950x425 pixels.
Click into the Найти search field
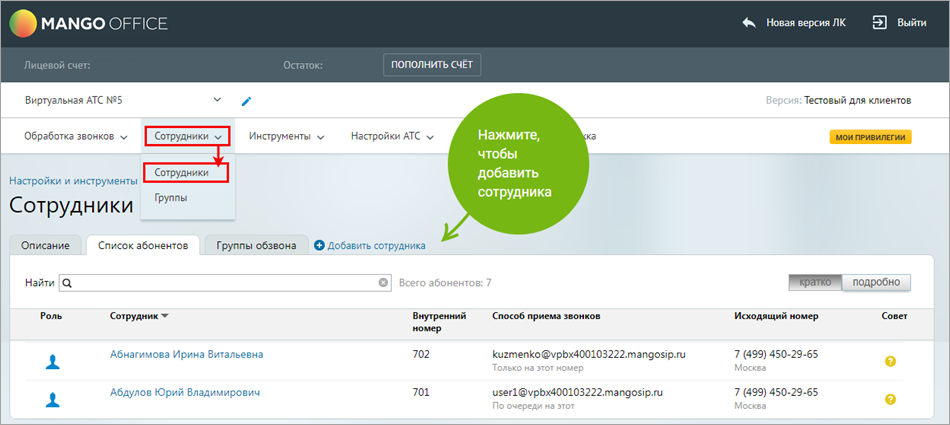coord(220,283)
